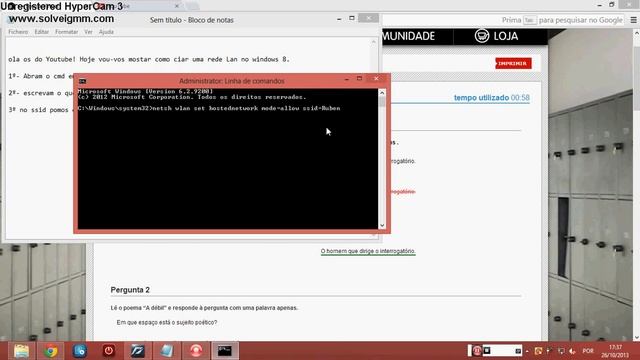This screenshot has width=640, height=360.
Task: Minimize the Linha de comandos window
Action: (x=347, y=79)
